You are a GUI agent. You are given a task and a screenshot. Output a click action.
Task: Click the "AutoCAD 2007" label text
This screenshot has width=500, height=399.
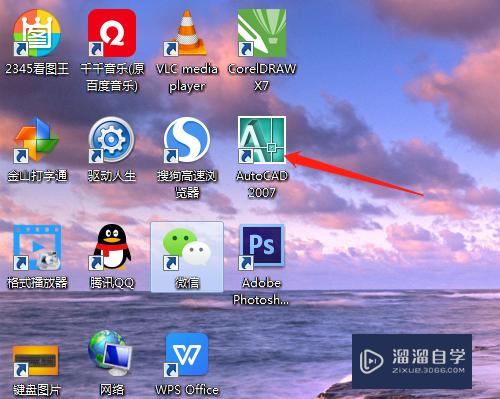pyautogui.click(x=262, y=184)
